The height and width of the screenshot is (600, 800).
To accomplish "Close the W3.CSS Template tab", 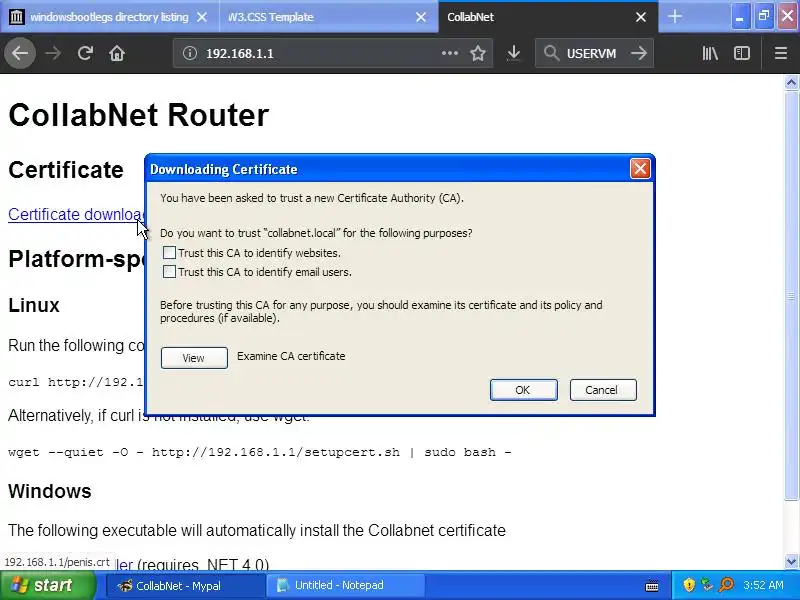I will click(421, 17).
